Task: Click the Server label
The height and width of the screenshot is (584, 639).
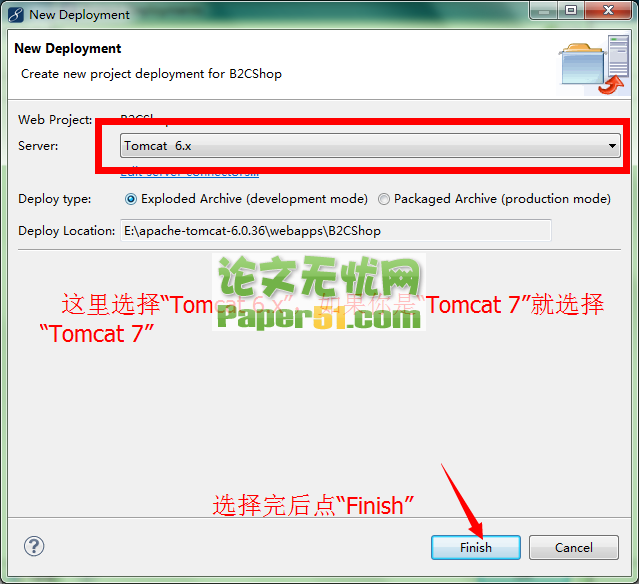Action: click(38, 145)
